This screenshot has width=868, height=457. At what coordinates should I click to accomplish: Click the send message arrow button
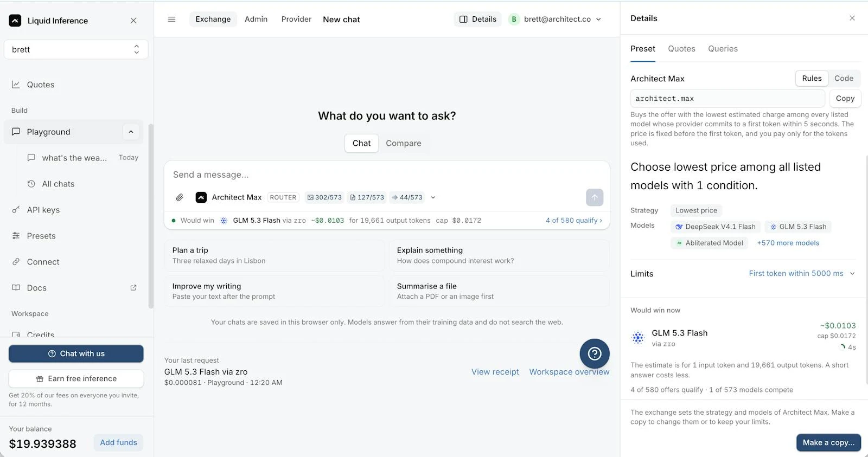click(x=595, y=197)
